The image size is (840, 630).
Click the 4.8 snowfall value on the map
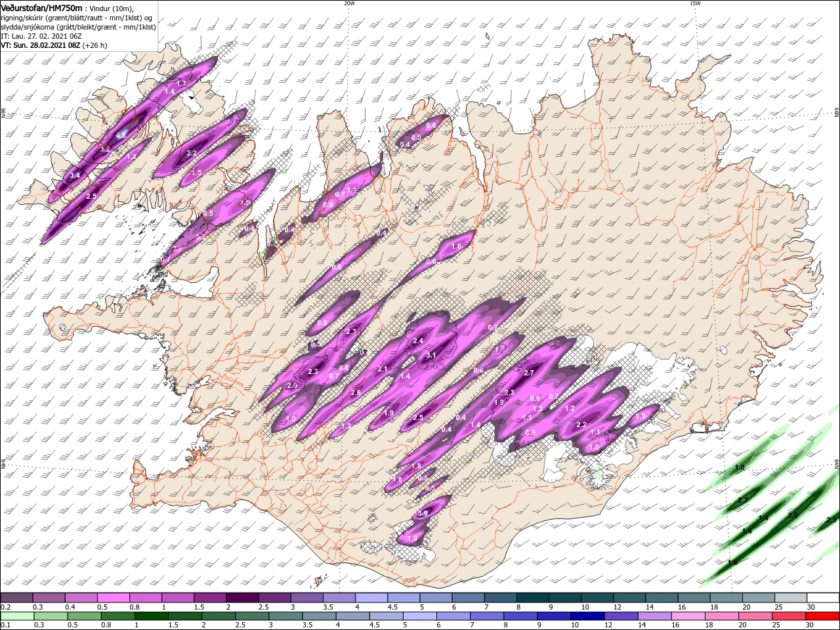[x=121, y=135]
